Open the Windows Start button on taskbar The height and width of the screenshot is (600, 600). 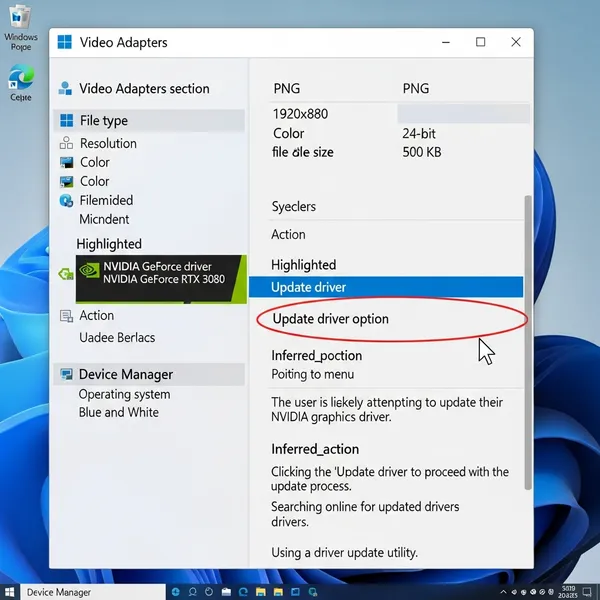pos(10,592)
